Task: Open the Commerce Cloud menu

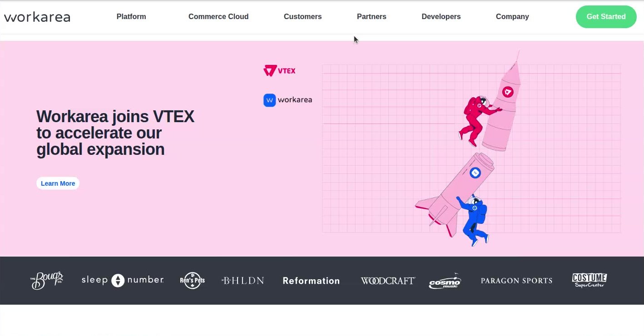Action: [218, 17]
